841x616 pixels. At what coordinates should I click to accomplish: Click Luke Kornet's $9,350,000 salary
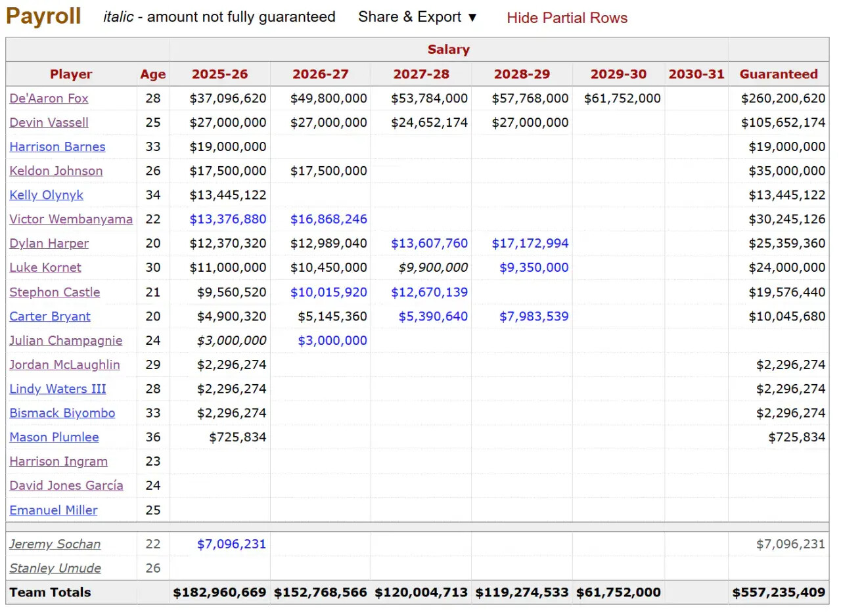[x=534, y=268]
